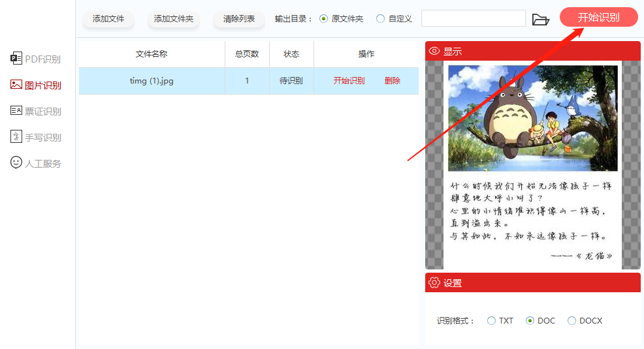This screenshot has height=349, width=644.
Task: Click the 文件名称 column header
Action: [x=152, y=53]
